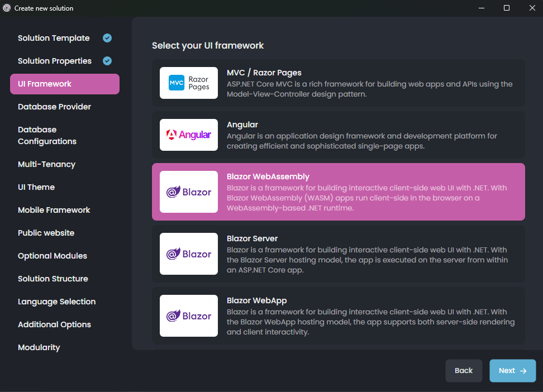Image resolution: width=543 pixels, height=392 pixels.
Task: Go to Solution Structure step
Action: [x=53, y=279]
